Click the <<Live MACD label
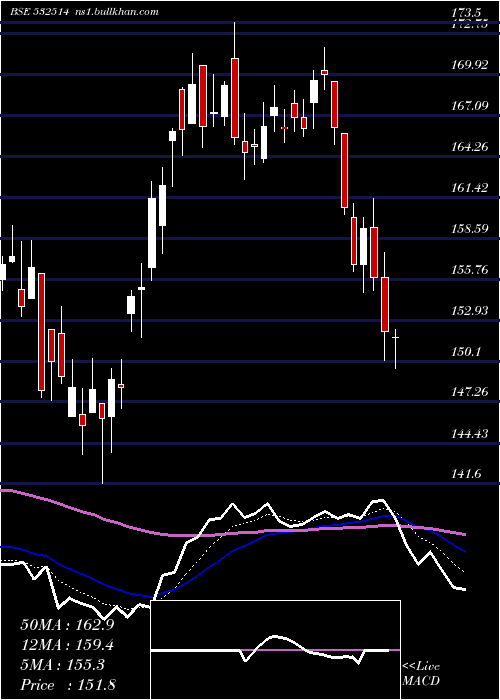Image resolution: width=500 pixels, height=700 pixels. pyautogui.click(x=421, y=674)
